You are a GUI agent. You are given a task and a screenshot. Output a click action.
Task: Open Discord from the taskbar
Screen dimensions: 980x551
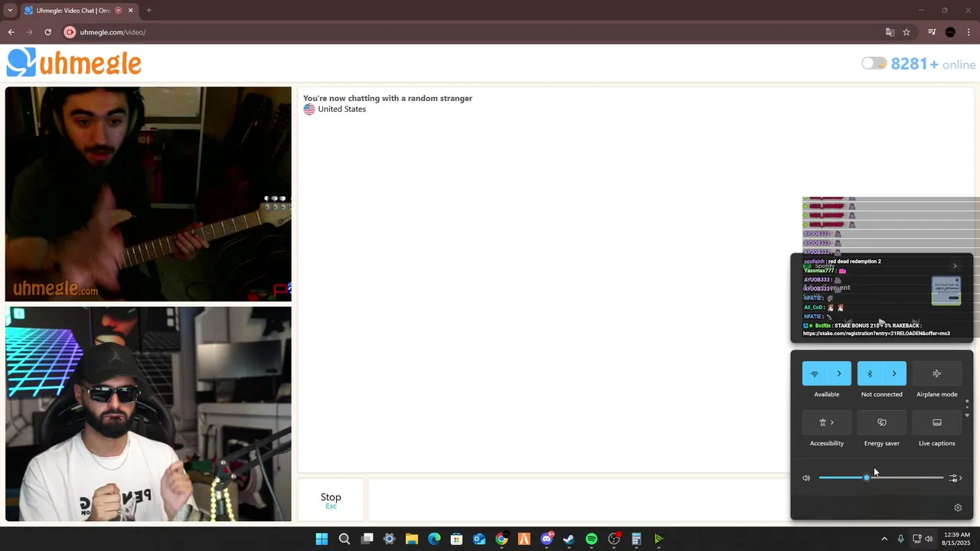(x=547, y=539)
